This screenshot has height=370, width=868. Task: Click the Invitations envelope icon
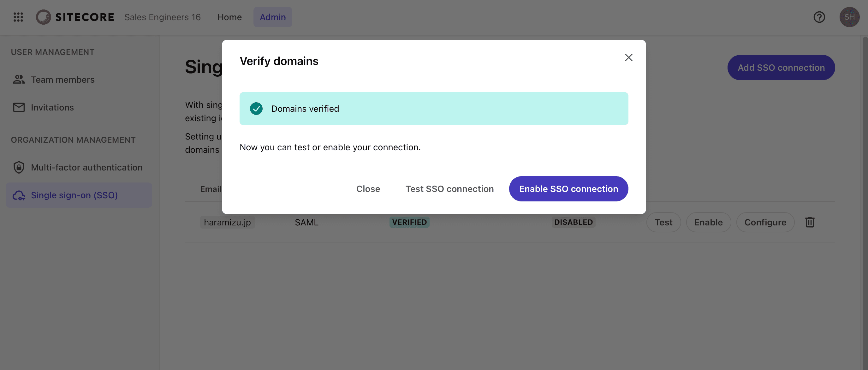pos(19,107)
